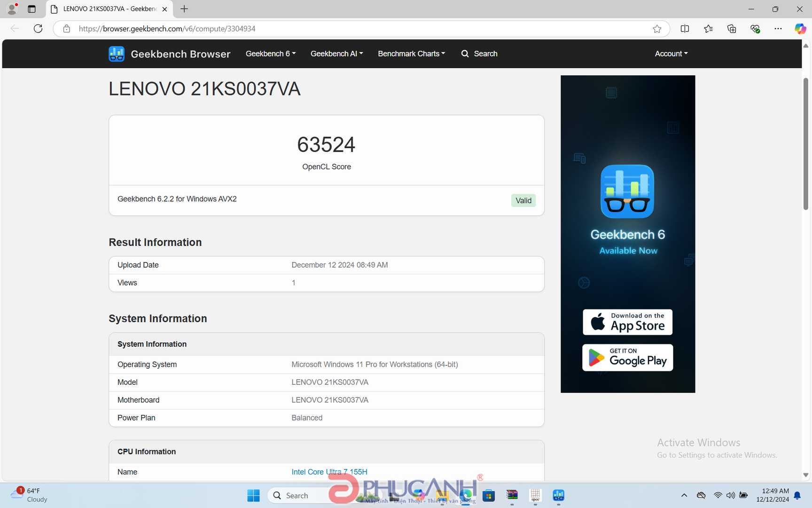This screenshot has width=812, height=508.
Task: Click the address bar URL field
Action: coord(362,29)
